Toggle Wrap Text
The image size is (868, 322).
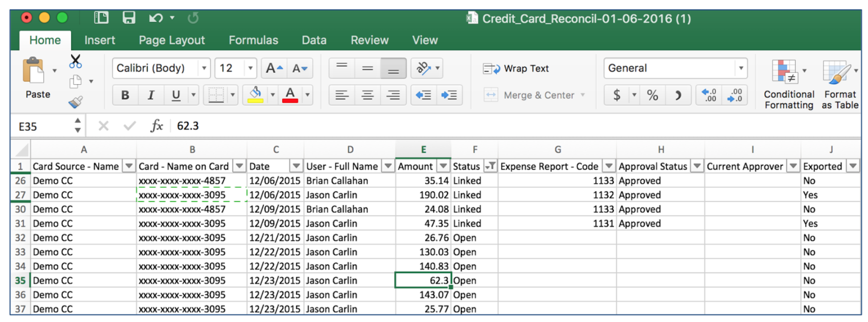(516, 68)
